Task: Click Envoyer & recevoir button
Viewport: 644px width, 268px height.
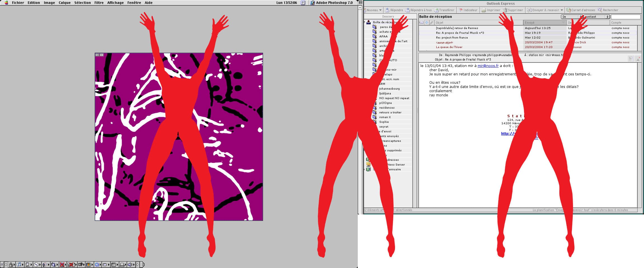Action: point(543,10)
